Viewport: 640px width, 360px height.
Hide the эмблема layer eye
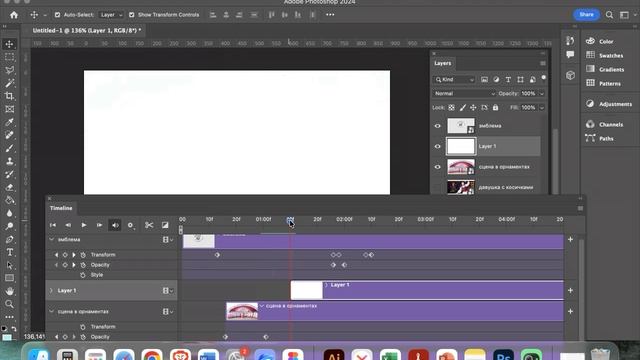(438, 126)
